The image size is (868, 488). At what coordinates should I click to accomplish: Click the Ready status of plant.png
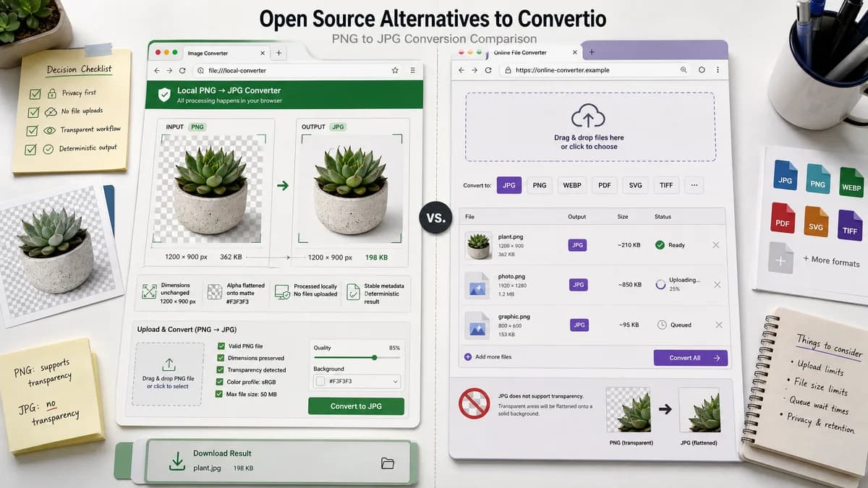670,245
